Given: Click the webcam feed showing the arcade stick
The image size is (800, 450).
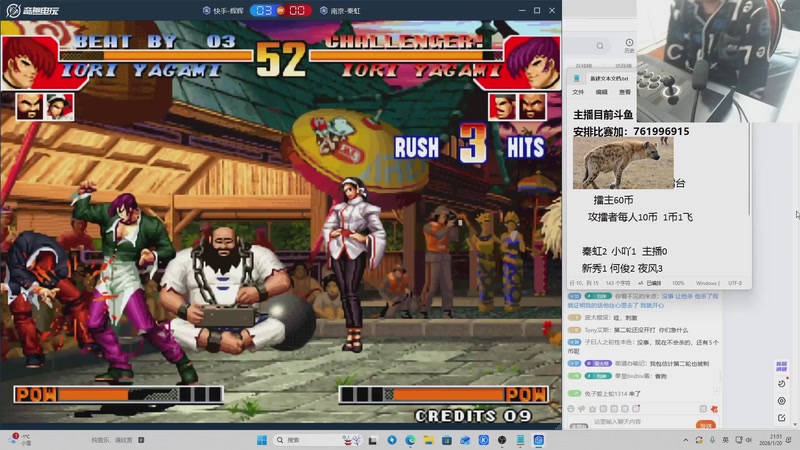Looking at the screenshot, I should pos(718,61).
